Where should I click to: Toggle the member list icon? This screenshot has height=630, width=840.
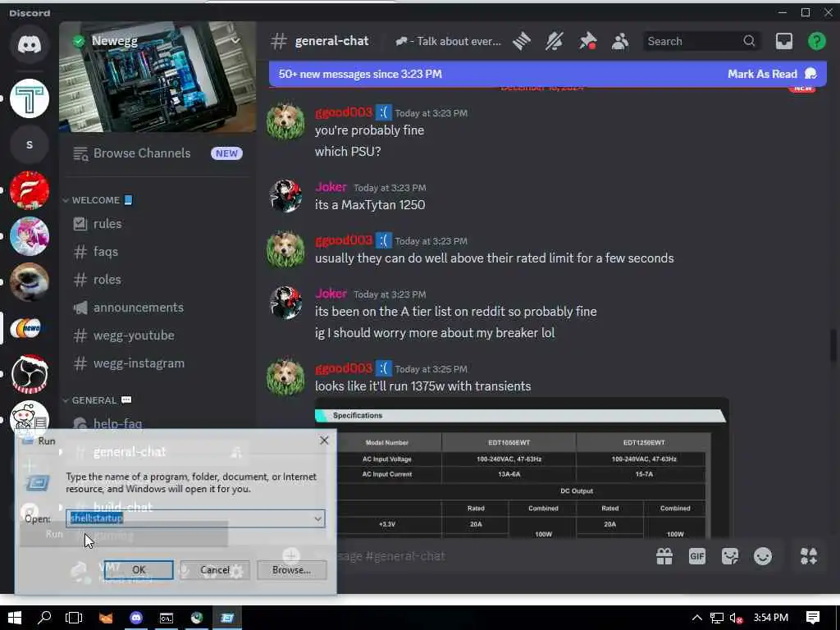point(620,41)
